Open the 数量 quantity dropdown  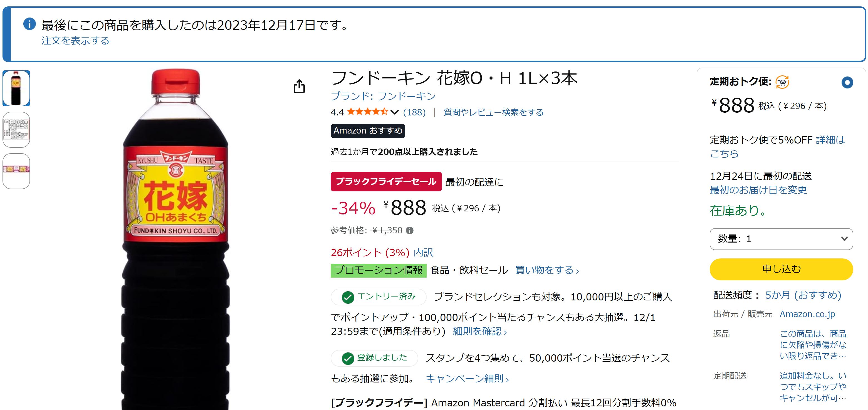coord(781,239)
